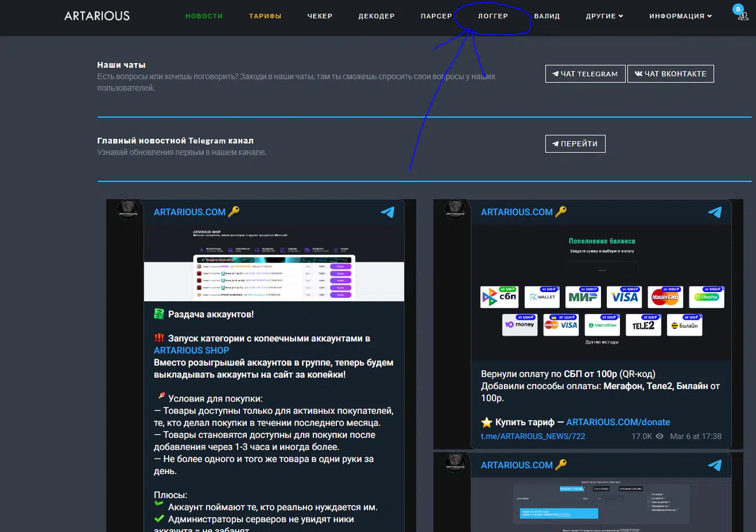756x532 pixels.
Task: Click channel avatar of giveaway post
Action: point(128,210)
